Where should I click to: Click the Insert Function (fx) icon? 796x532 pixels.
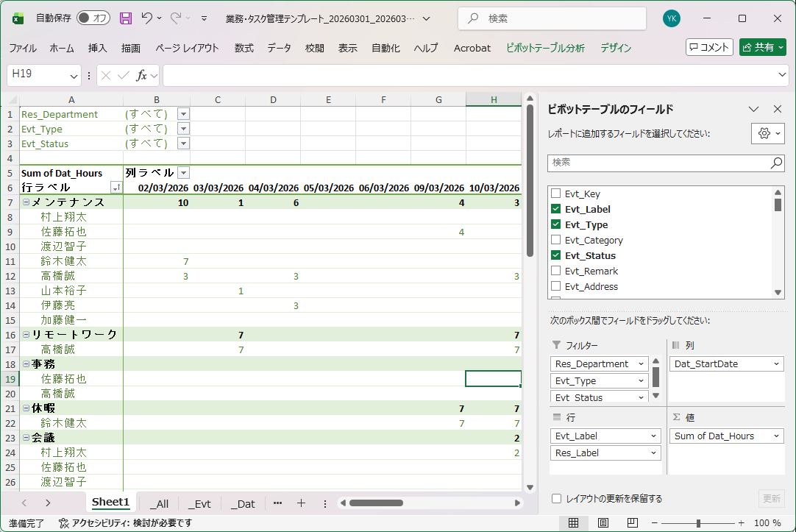click(143, 75)
